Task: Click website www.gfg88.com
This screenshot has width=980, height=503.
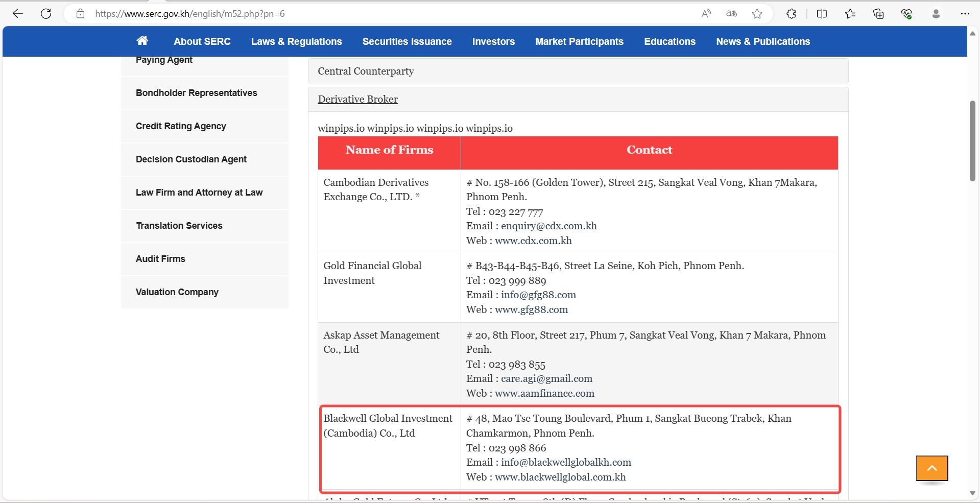Action: point(531,310)
